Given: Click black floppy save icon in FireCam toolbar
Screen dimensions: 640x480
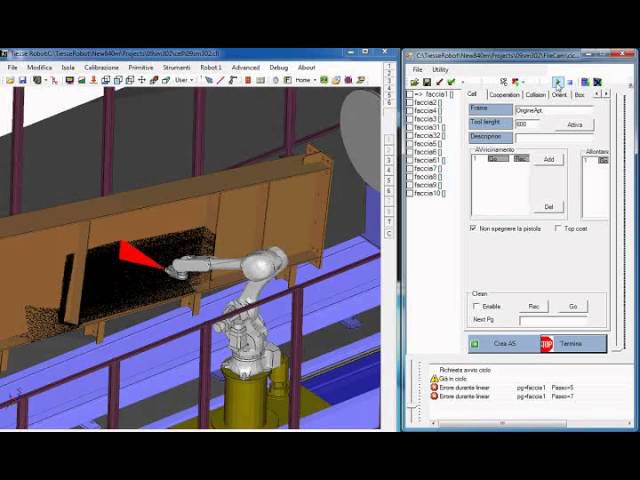Looking at the screenshot, I should [x=427, y=82].
